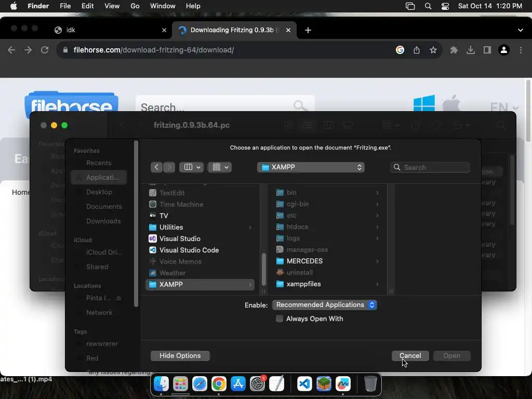Click the Cancel button

[410, 355]
